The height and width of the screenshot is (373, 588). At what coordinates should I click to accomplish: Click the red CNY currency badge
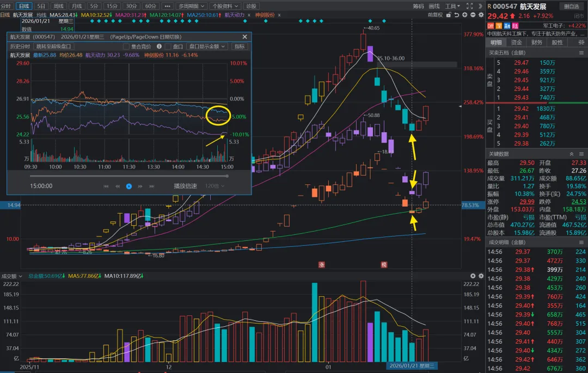click(x=491, y=26)
